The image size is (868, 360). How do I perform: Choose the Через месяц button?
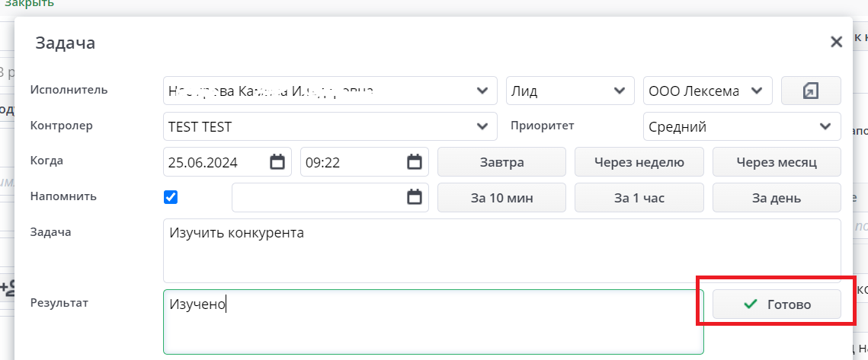pyautogui.click(x=777, y=161)
